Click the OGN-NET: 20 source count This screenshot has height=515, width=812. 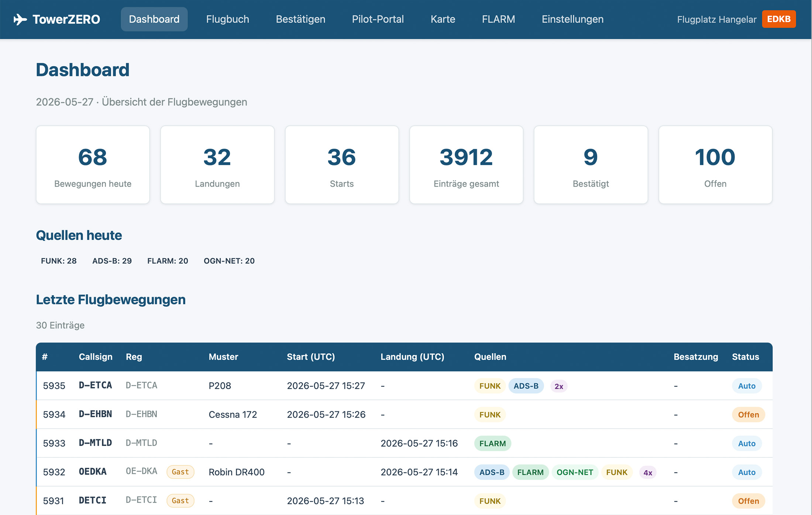[229, 261]
